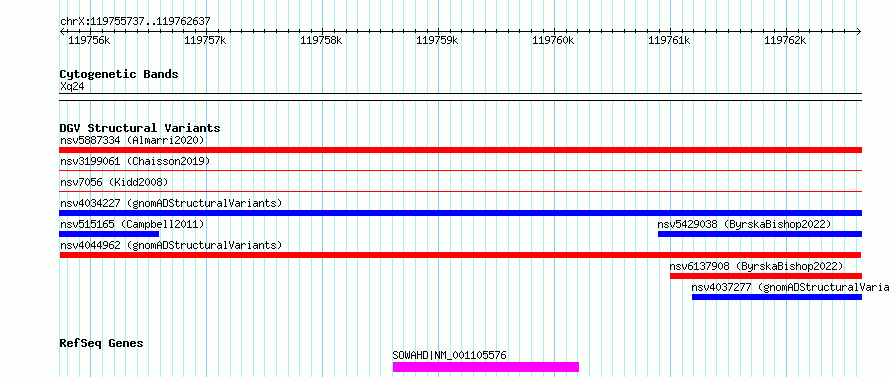
Task: Click the 119761k ruler label
Action: coord(669,40)
